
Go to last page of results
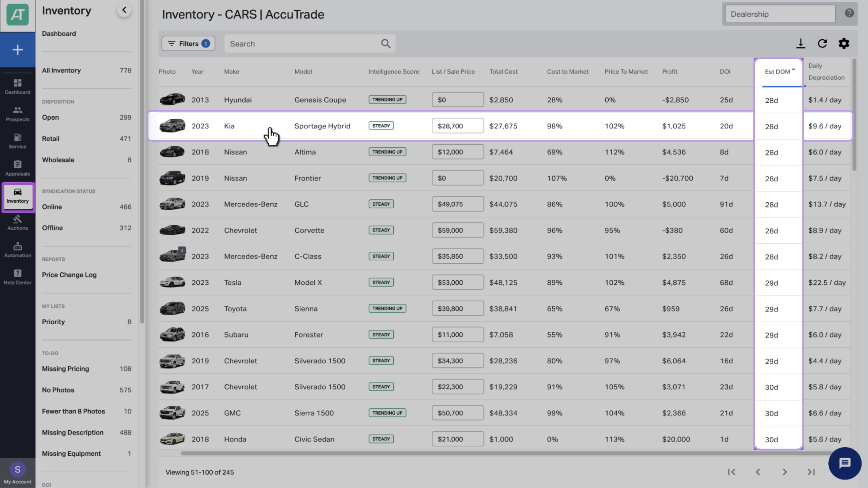[x=811, y=472]
